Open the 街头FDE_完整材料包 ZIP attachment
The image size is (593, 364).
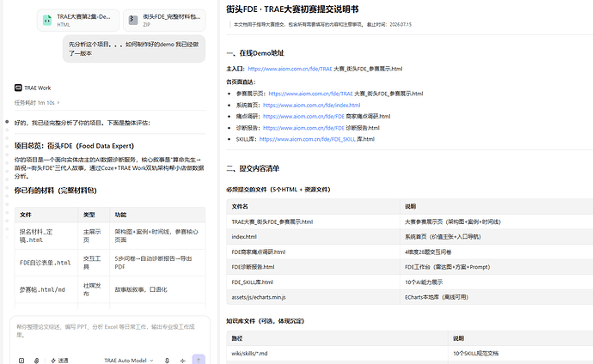[164, 21]
